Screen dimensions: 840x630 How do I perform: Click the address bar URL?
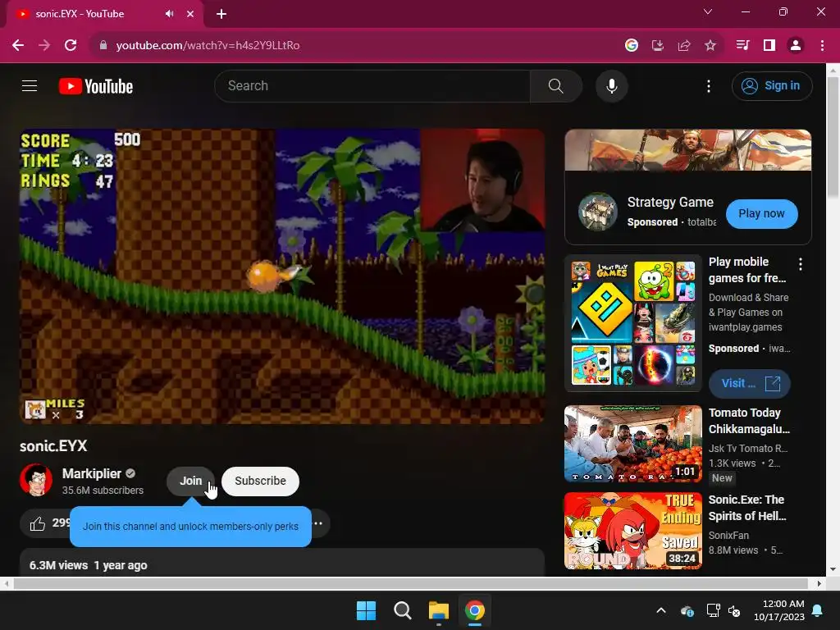click(208, 46)
